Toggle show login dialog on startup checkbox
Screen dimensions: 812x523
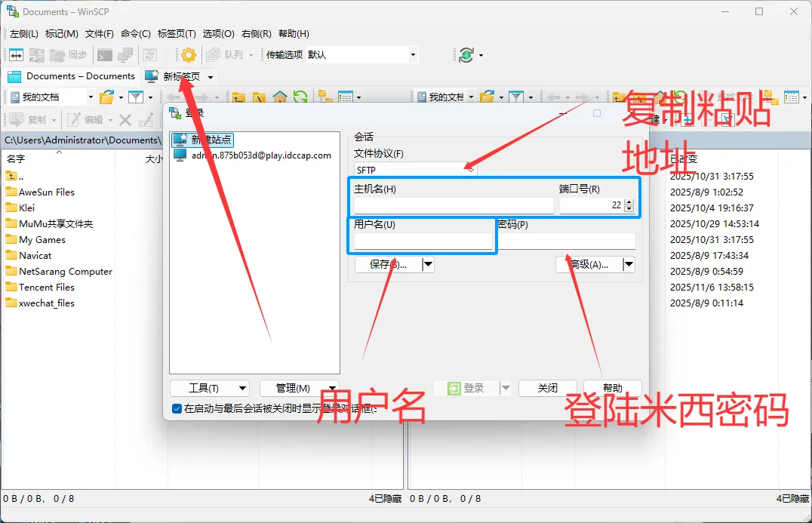point(177,409)
